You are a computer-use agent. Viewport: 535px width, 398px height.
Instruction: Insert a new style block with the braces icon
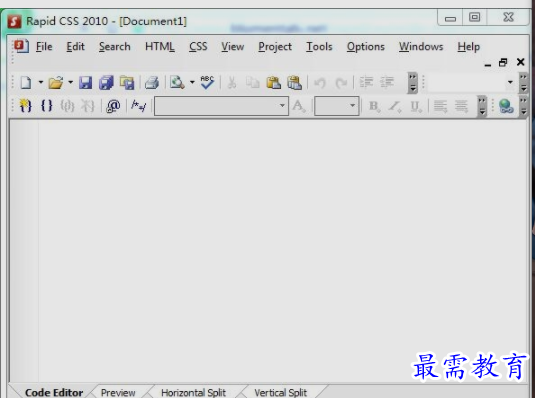46,106
